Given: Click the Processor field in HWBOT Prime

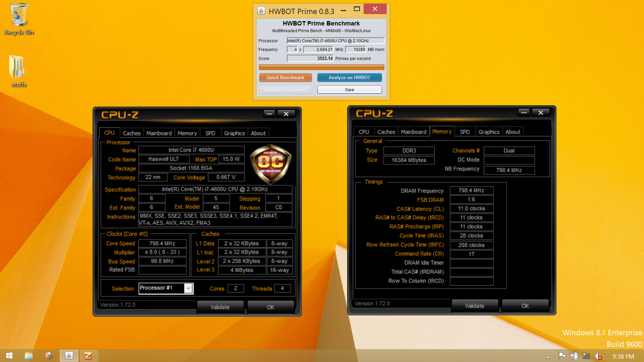Looking at the screenshot, I should pyautogui.click(x=335, y=41).
